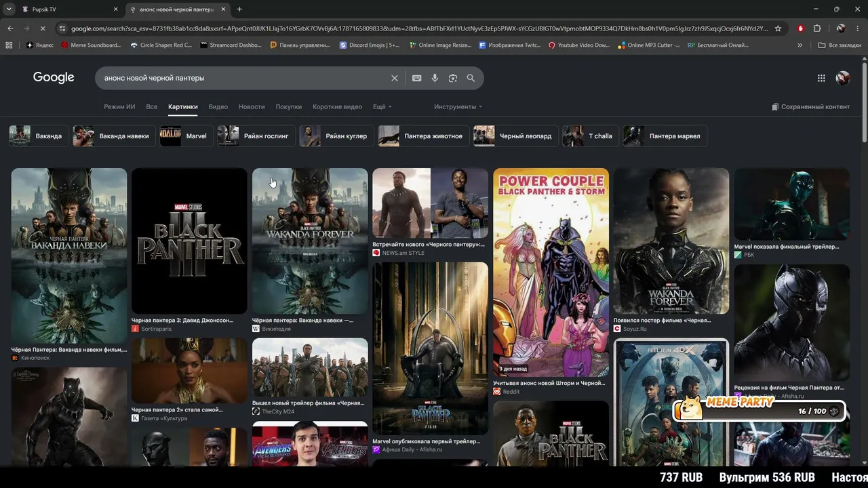Viewport: 868px width, 488px height.
Task: Filter images by 'Ваканда навеки' chip
Action: 114,136
